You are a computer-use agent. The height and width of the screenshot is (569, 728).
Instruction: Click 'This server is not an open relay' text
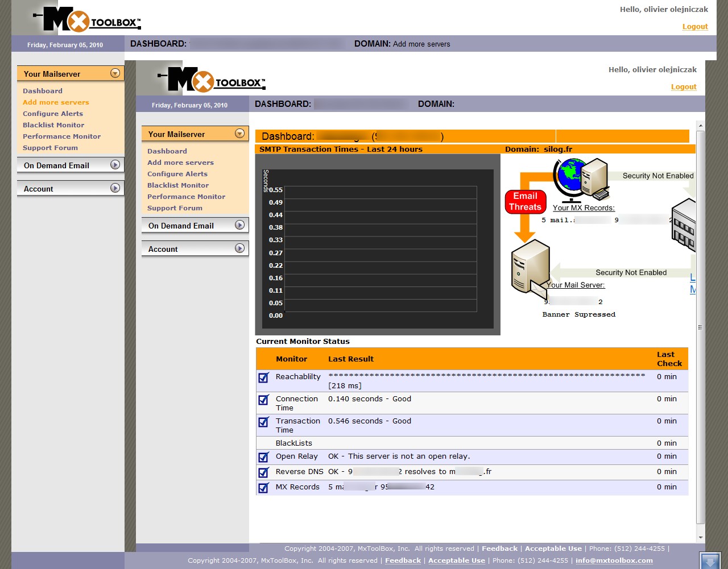(x=409, y=456)
